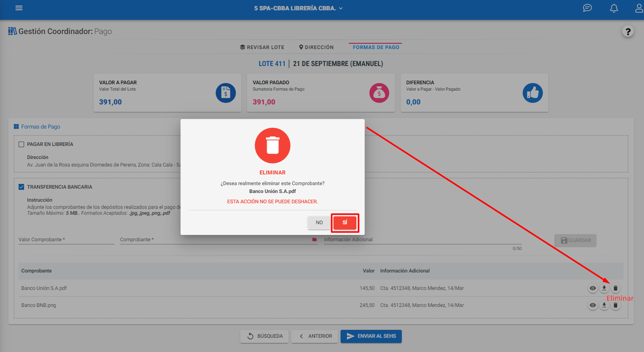Image resolution: width=644 pixels, height=352 pixels.
Task: Click the VALOR PAGADO money bag icon
Action: [x=379, y=93]
